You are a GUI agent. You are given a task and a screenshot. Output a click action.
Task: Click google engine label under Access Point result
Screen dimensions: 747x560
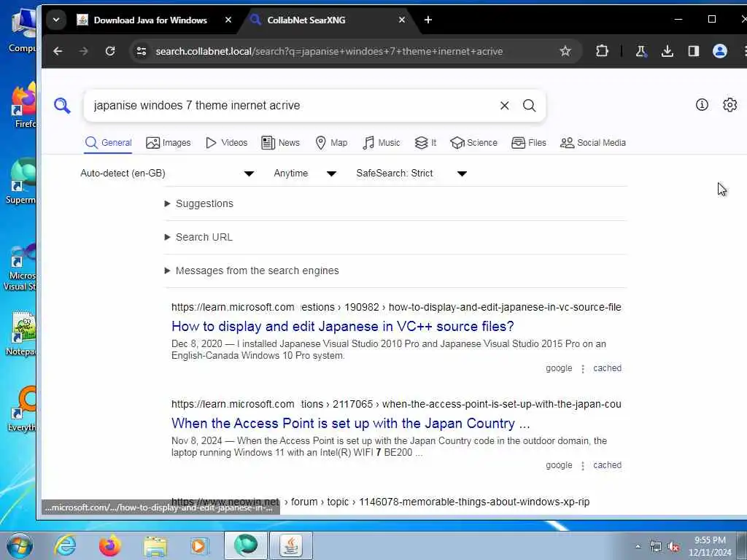tap(559, 465)
